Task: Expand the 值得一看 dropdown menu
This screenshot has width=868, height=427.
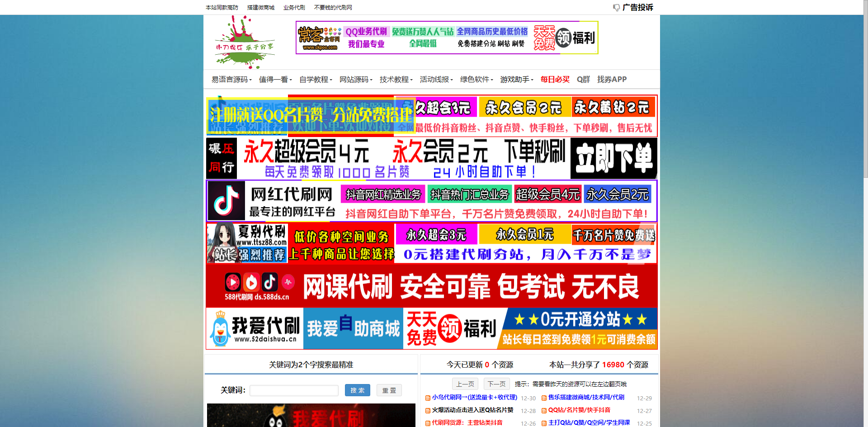Action: point(275,80)
